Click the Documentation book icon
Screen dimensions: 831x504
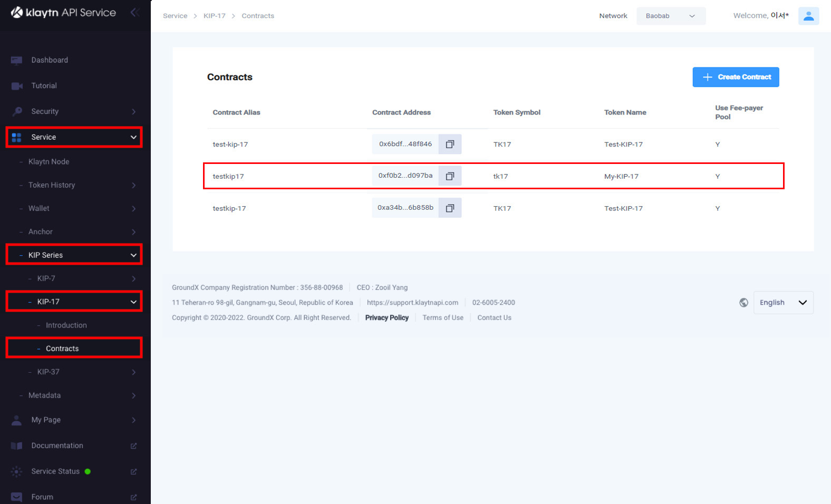point(16,445)
